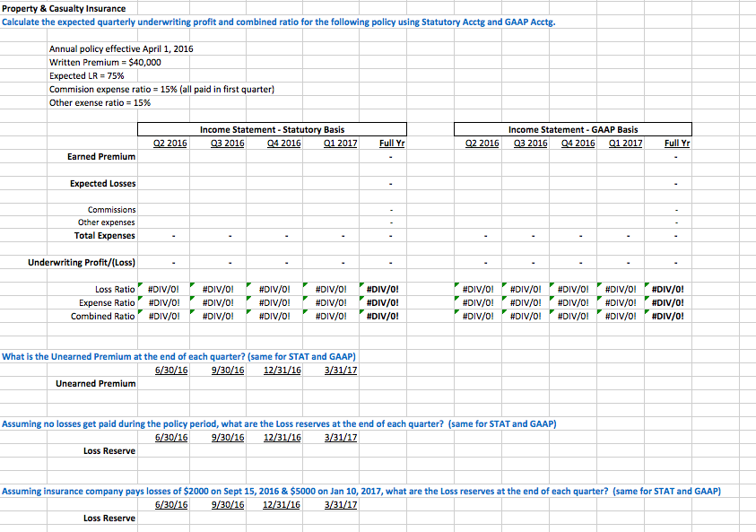Select the 'Expected Losses' row label
756x532 pixels.
pos(103,184)
